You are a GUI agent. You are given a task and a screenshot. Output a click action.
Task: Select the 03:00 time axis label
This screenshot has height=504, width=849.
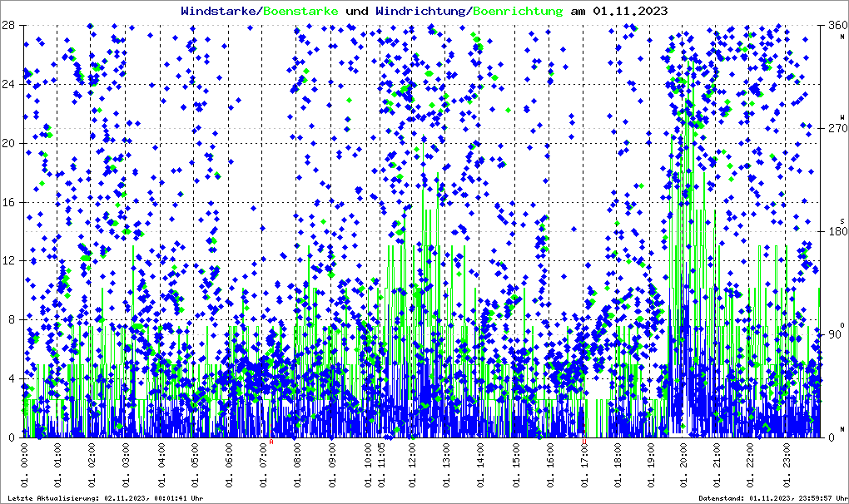click(x=126, y=465)
